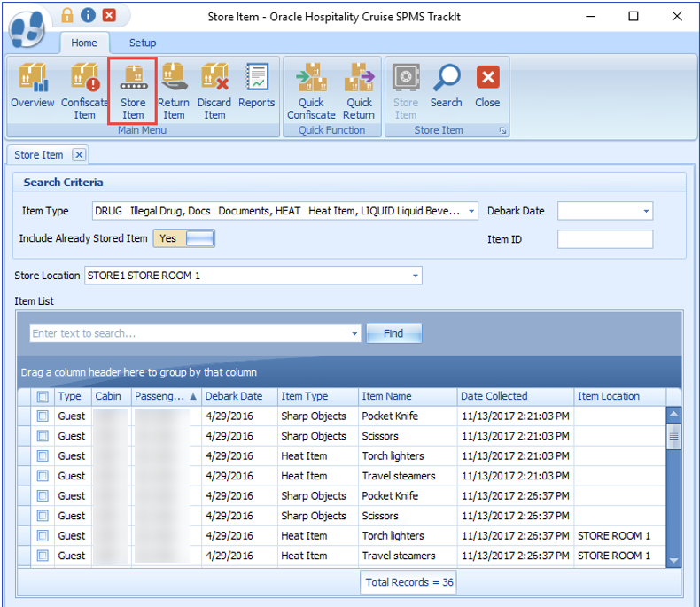Click the Confiscate Item icon

[84, 91]
